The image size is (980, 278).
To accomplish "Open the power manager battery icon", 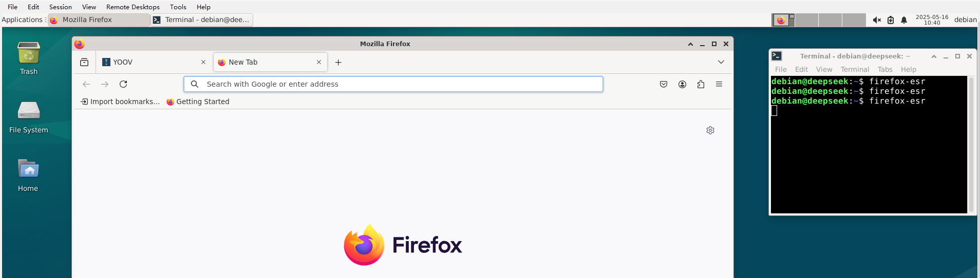I will 891,20.
